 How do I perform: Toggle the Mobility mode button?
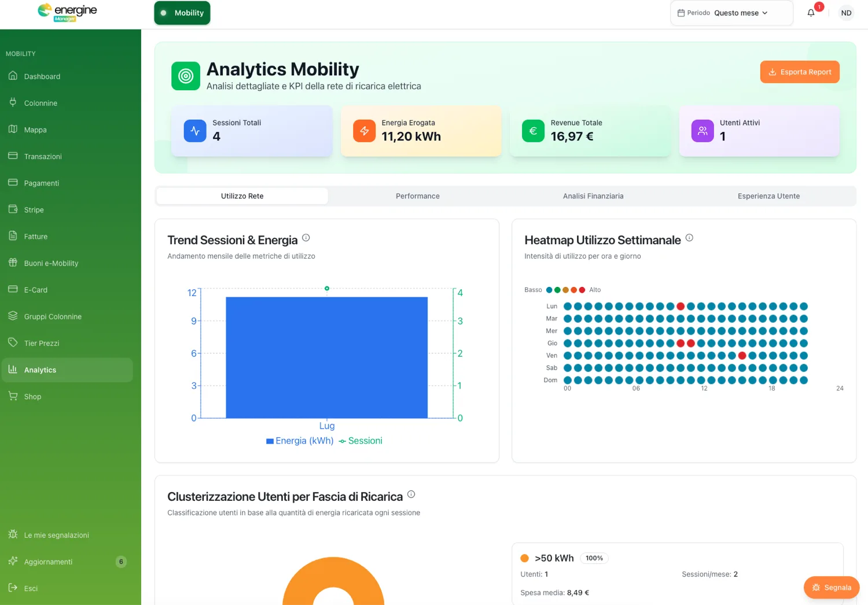point(182,13)
